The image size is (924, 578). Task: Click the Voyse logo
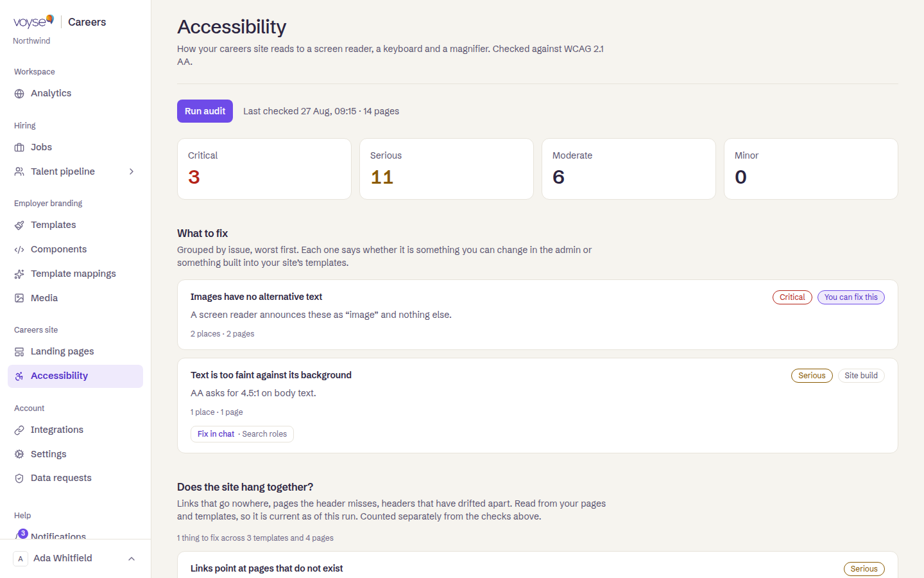tap(33, 22)
